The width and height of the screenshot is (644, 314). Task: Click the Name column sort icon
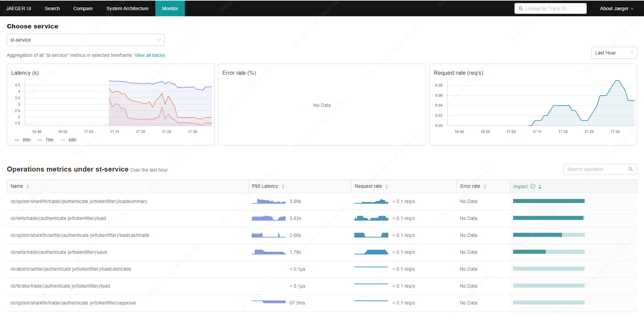pos(28,186)
